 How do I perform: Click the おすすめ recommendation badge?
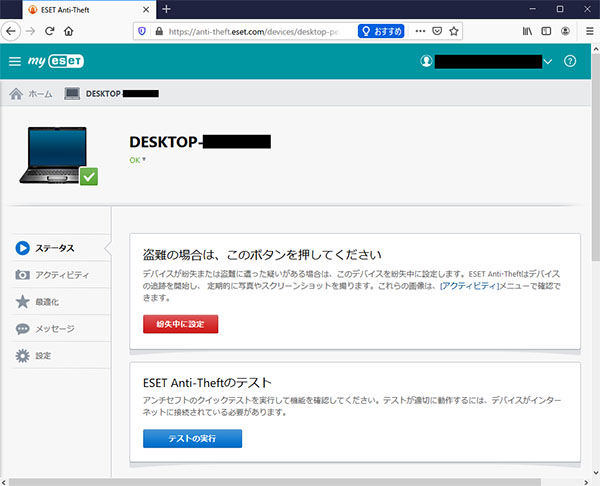pyautogui.click(x=381, y=31)
